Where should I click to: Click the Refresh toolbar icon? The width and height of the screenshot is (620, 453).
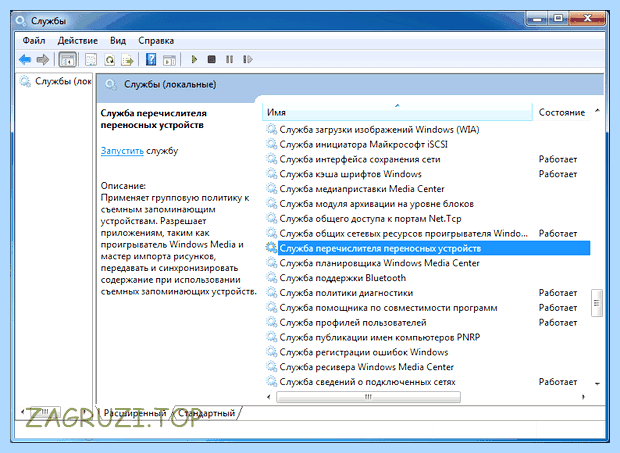click(110, 60)
